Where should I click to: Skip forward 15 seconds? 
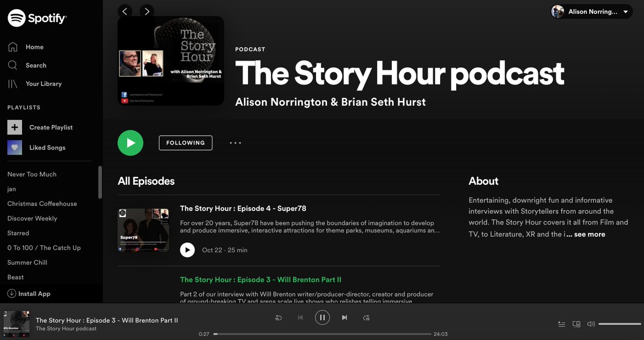[x=366, y=317]
